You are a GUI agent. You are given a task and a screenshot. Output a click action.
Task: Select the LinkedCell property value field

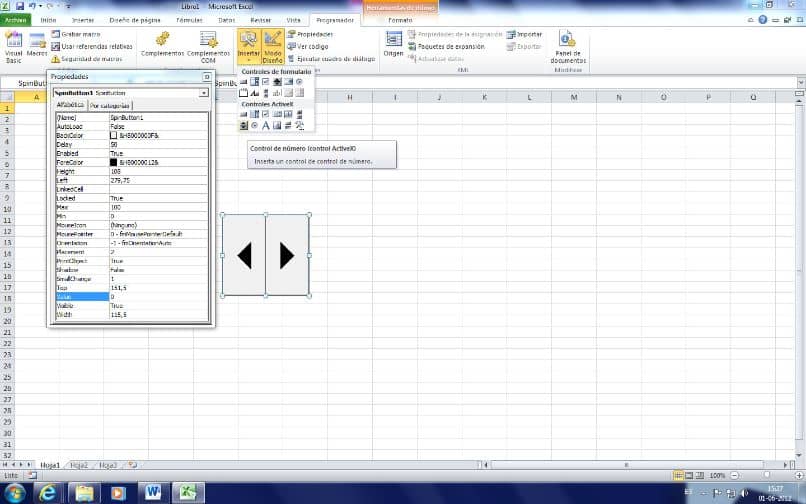[158, 189]
